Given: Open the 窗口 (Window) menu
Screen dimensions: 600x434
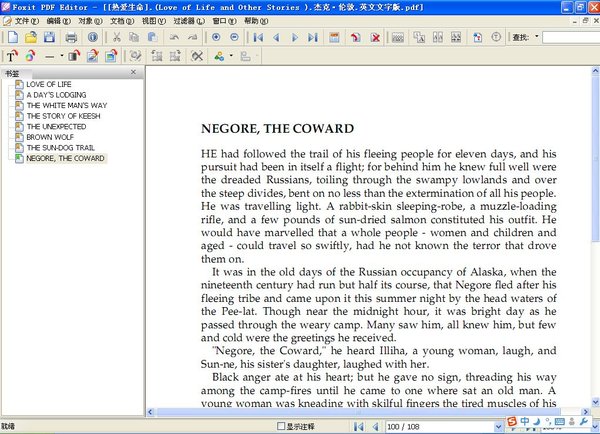Looking at the screenshot, I should pyautogui.click(x=224, y=21).
